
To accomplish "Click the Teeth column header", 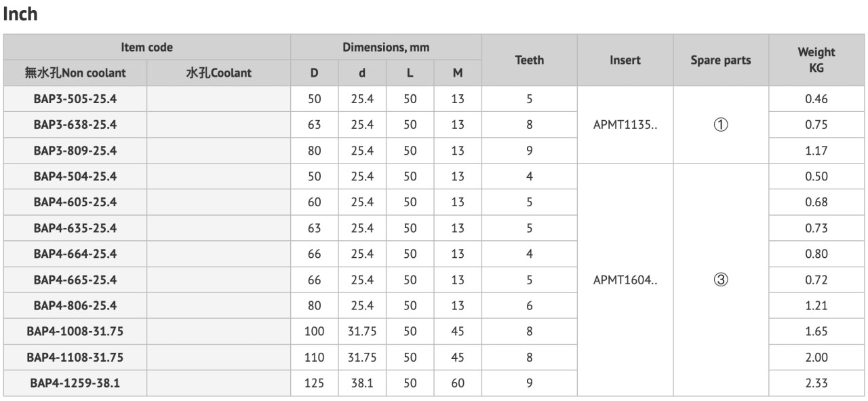I will (x=530, y=60).
